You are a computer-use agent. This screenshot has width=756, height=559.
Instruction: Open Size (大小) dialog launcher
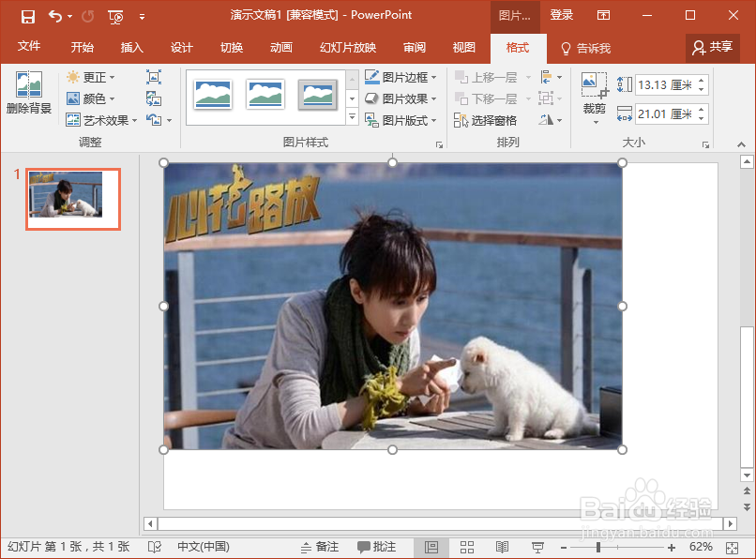pos(705,144)
